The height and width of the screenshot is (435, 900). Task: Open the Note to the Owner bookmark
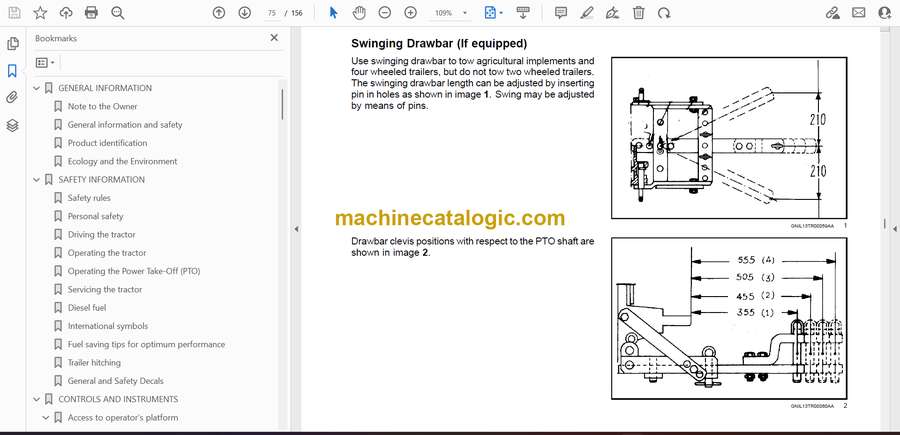click(x=103, y=106)
